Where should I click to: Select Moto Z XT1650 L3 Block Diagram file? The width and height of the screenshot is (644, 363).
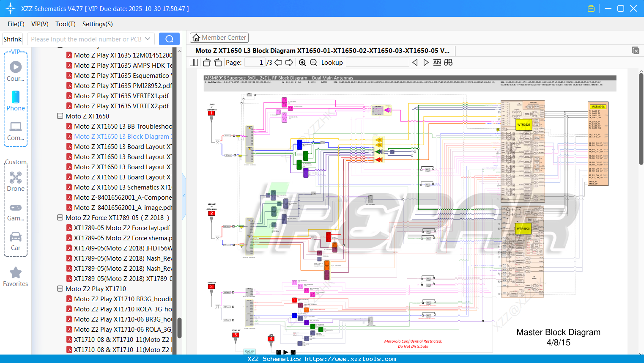(123, 136)
